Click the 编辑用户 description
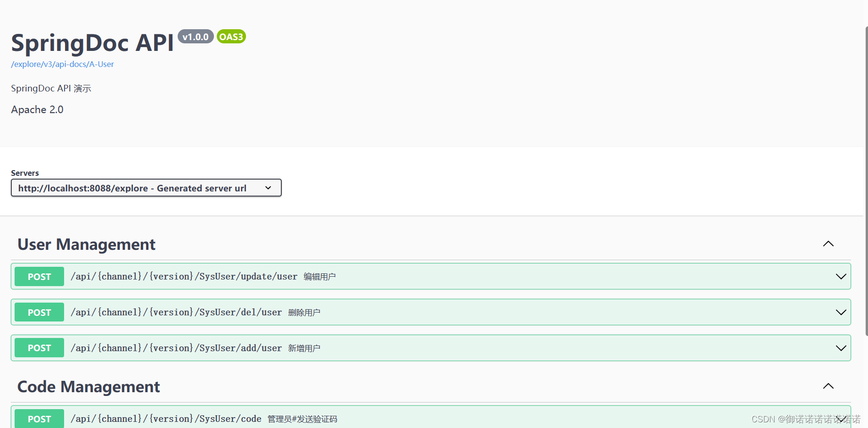The width and height of the screenshot is (868, 428). [319, 277]
